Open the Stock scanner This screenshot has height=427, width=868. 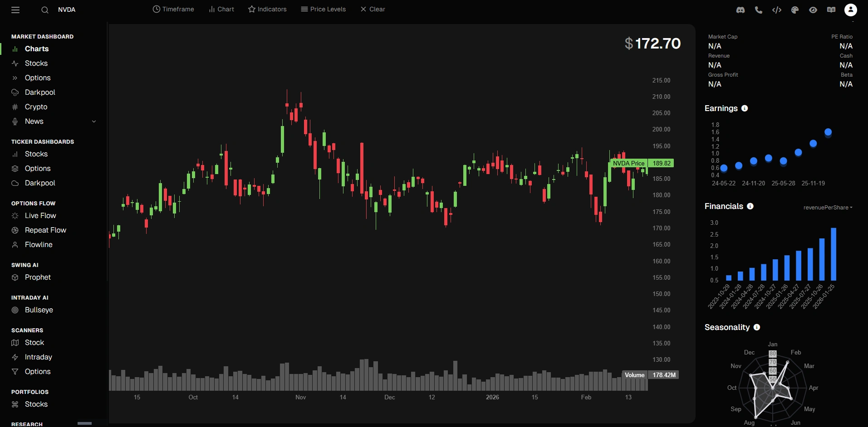pyautogui.click(x=34, y=343)
